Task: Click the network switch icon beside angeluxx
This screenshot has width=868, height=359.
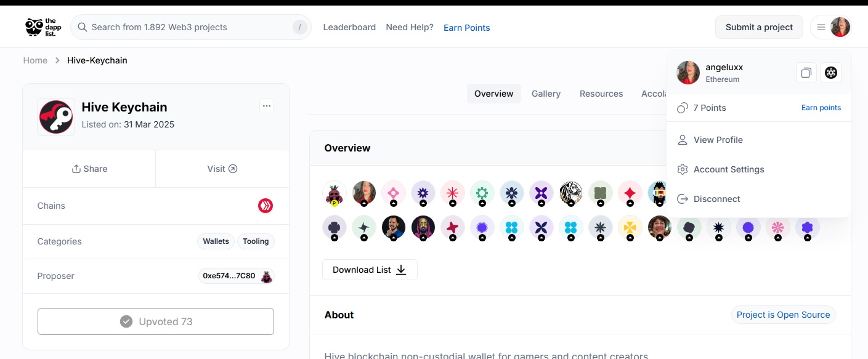Action: click(x=831, y=73)
